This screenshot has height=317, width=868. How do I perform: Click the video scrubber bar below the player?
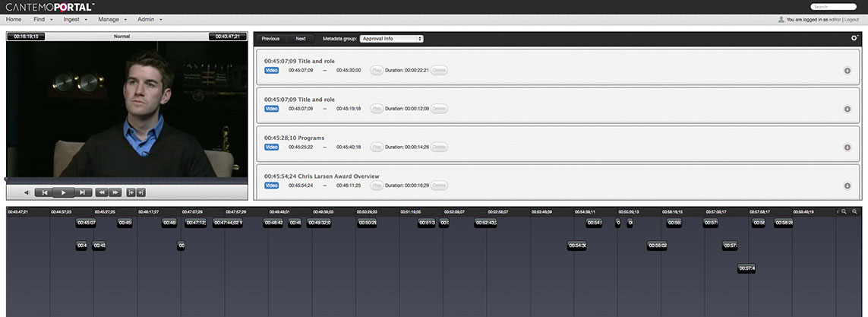[x=127, y=179]
